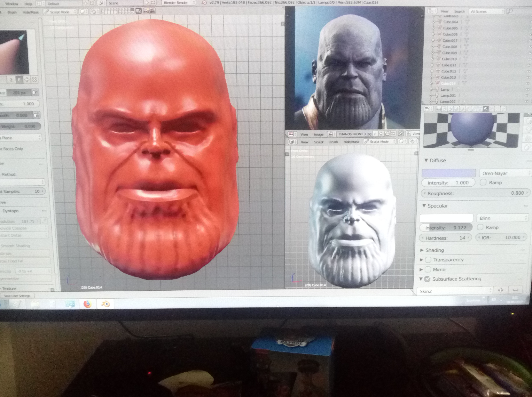Open the Material tab in the properties editor

pyautogui.click(x=486, y=109)
